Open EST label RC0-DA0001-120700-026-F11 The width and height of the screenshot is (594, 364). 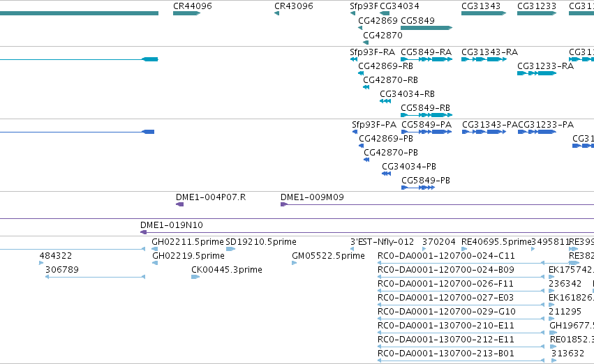pos(445,284)
